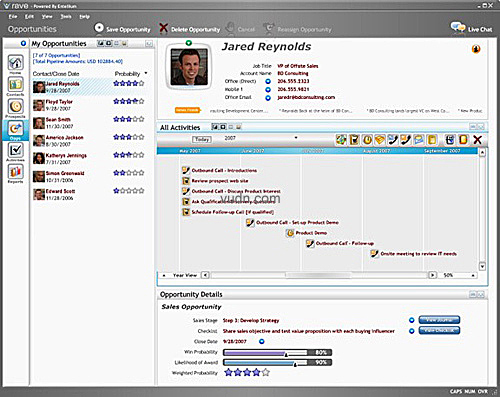Click the red X delete activity icon

coord(477,139)
